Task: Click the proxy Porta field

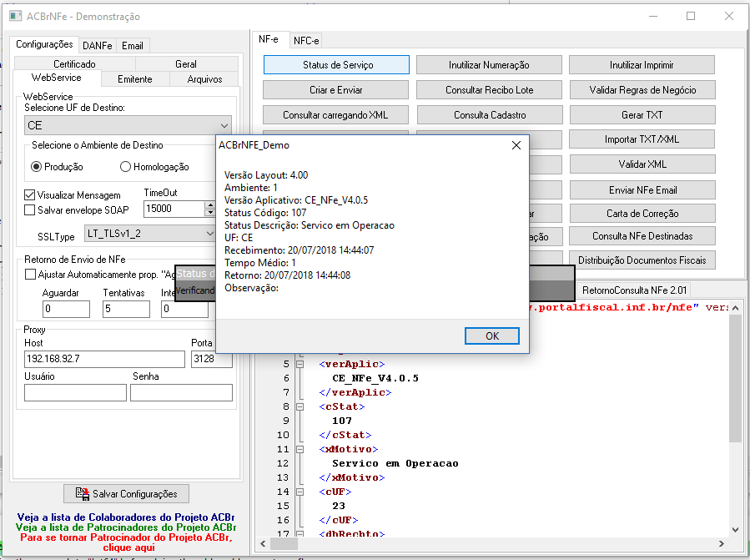Action: point(212,359)
